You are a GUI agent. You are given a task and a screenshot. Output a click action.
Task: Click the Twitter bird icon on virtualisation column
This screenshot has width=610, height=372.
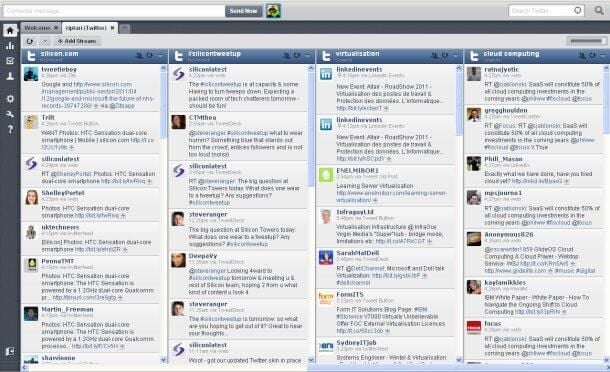tap(326, 56)
